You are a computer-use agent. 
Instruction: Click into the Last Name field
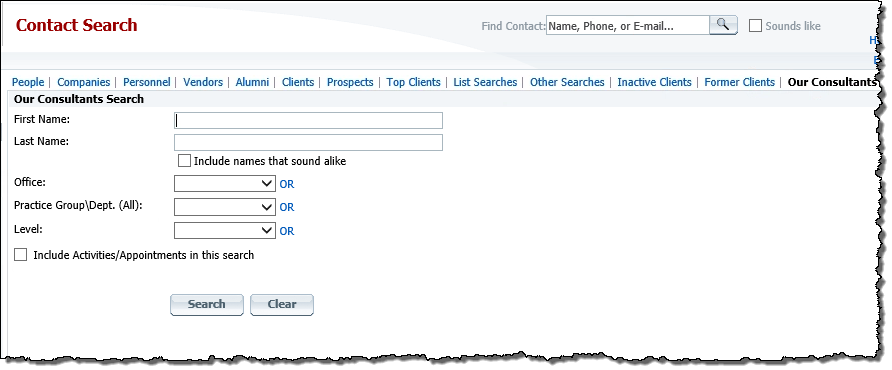coord(308,142)
